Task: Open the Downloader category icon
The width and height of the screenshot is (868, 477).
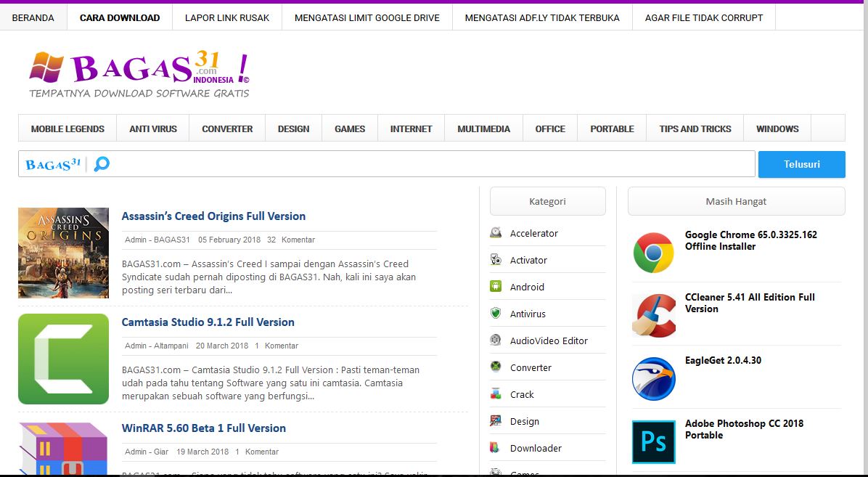Action: [496, 448]
